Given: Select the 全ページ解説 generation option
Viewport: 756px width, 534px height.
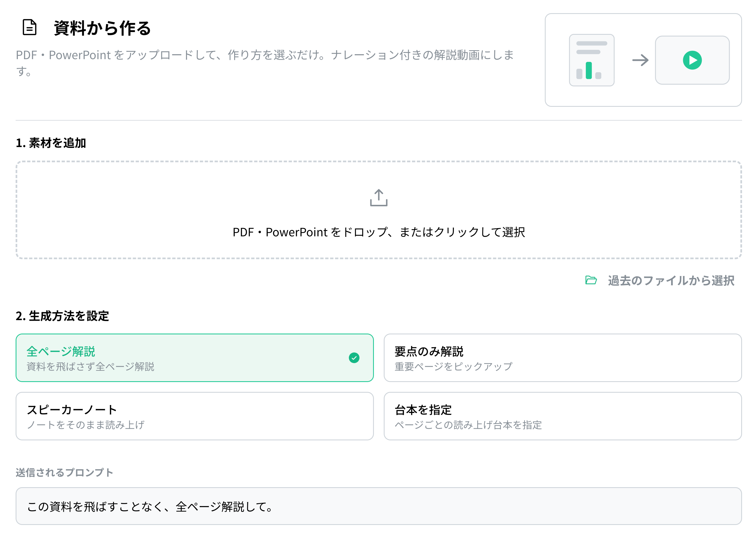Looking at the screenshot, I should (194, 358).
